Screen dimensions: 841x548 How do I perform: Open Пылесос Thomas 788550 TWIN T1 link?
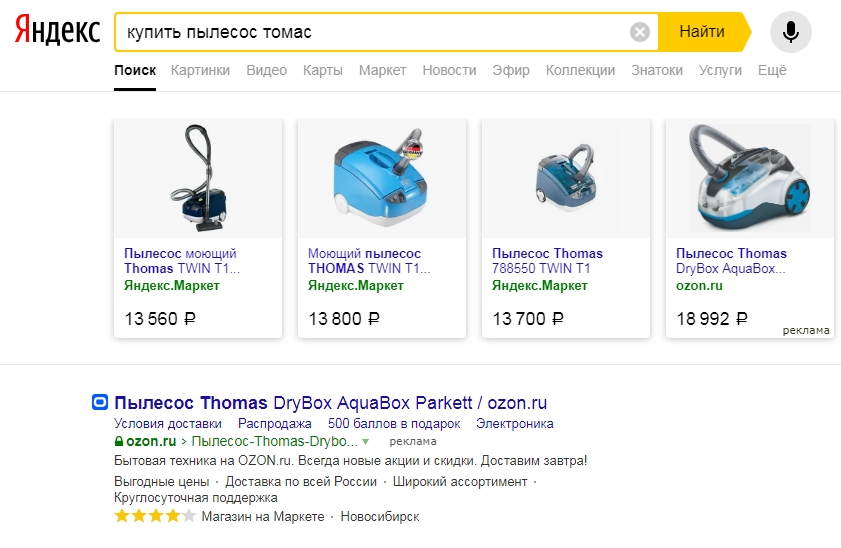547,261
